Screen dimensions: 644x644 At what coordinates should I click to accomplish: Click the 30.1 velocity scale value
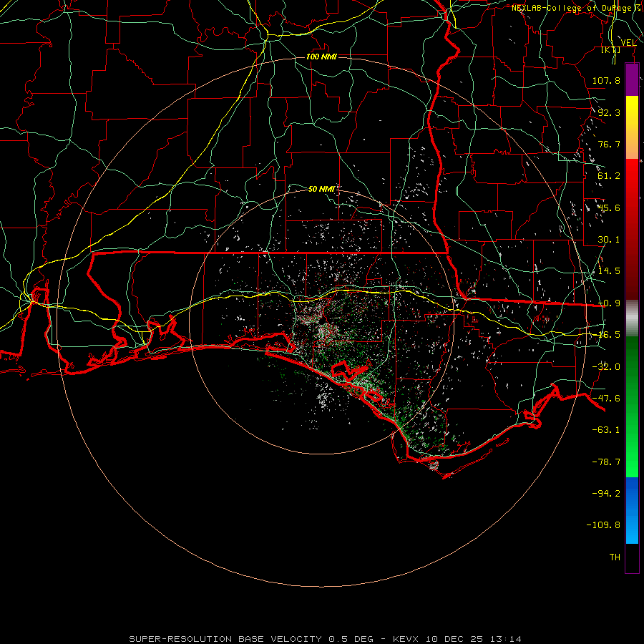click(609, 240)
